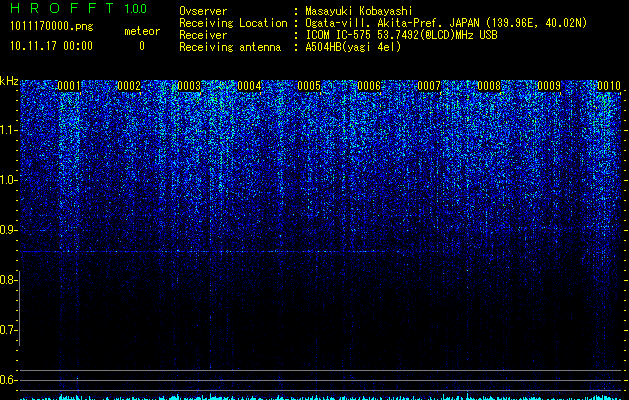This screenshot has width=629, height=400.
Task: Click the 0.6 kHz axis label
Action: tap(9, 380)
